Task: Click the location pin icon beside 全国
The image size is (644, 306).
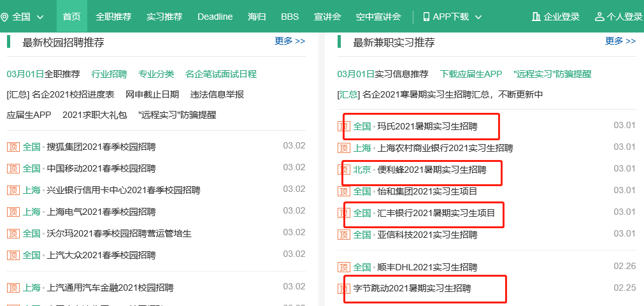Action: [x=4, y=17]
